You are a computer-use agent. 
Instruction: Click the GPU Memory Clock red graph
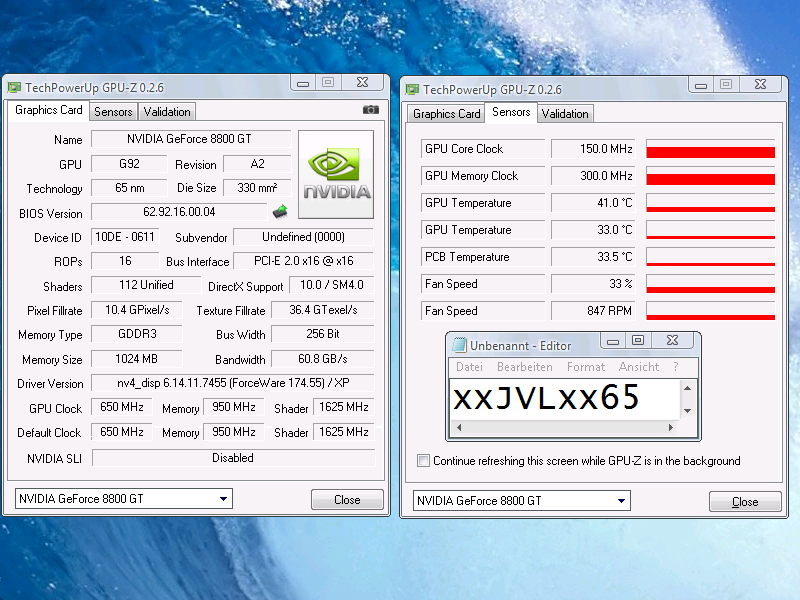click(x=710, y=176)
